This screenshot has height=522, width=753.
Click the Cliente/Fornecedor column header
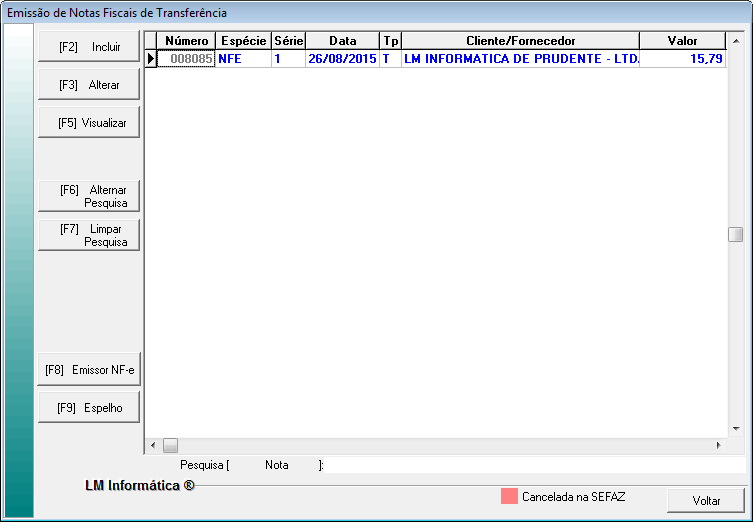[x=520, y=41]
